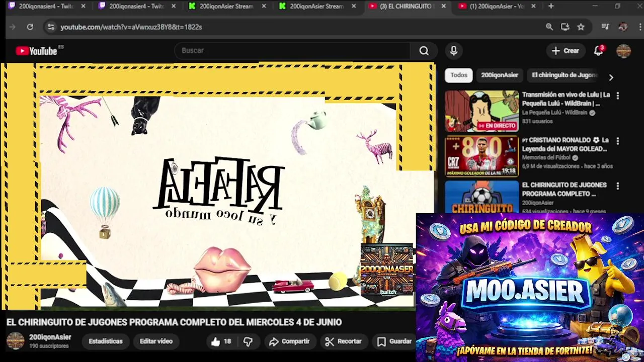This screenshot has width=644, height=362.
Task: Save the video with Guardar
Action: click(394, 341)
